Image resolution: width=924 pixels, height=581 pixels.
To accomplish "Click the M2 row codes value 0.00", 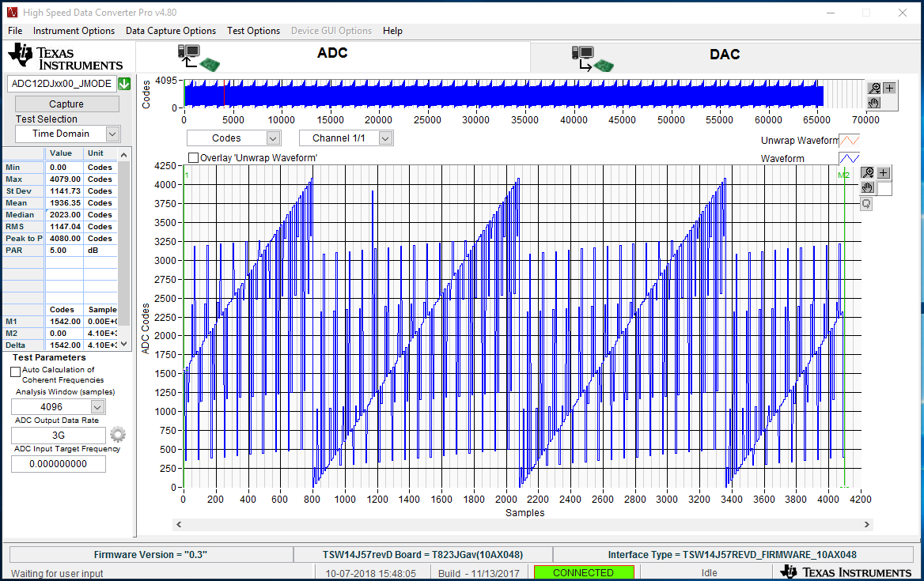I will click(x=64, y=333).
